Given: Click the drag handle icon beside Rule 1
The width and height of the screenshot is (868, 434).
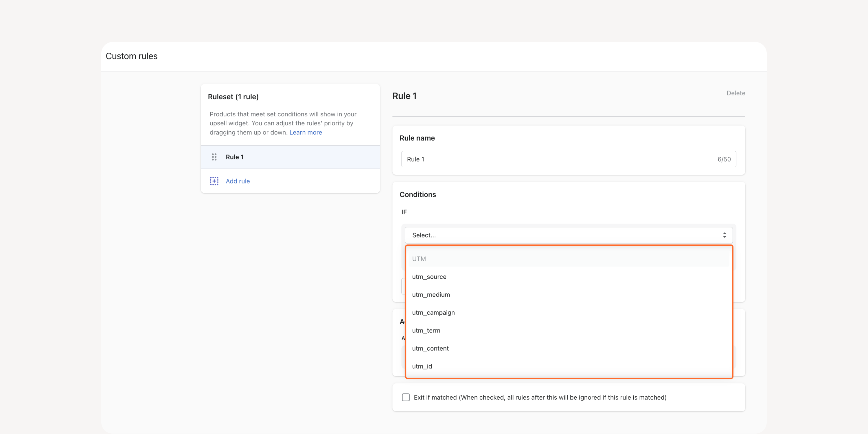Looking at the screenshot, I should [214, 157].
